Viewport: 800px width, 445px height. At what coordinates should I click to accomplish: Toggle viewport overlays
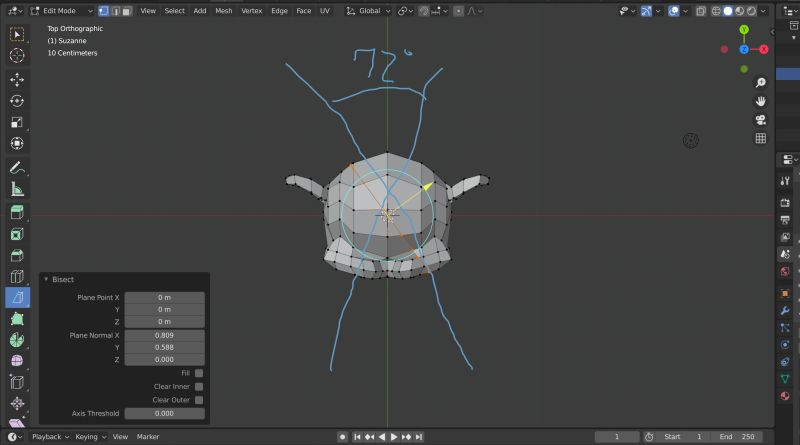point(673,11)
